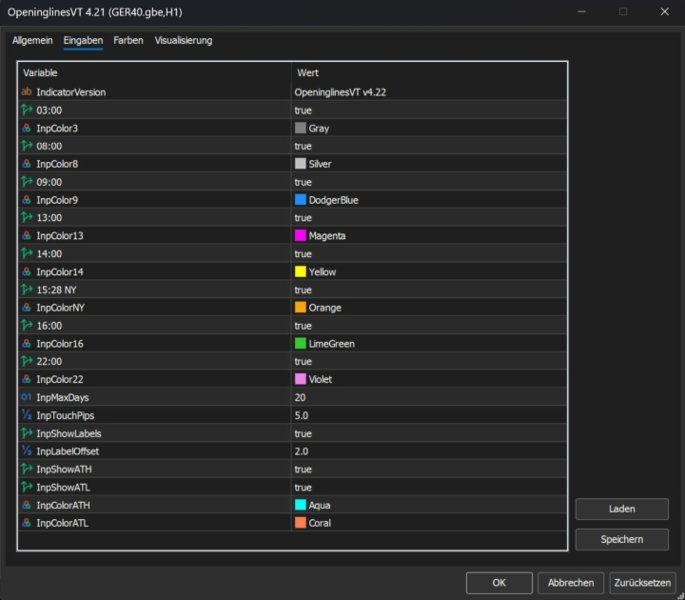
Task: Reset inputs with Zurücksetzen button
Action: pyautogui.click(x=642, y=583)
